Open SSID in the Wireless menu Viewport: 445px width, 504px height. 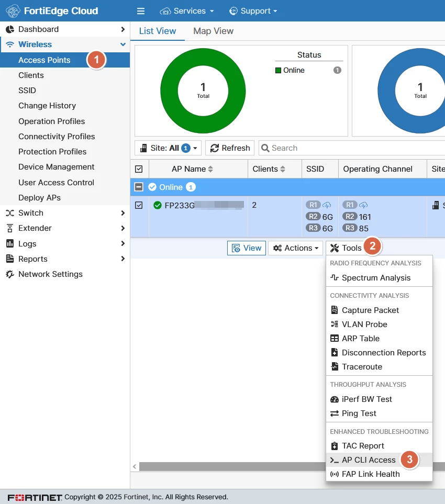27,91
